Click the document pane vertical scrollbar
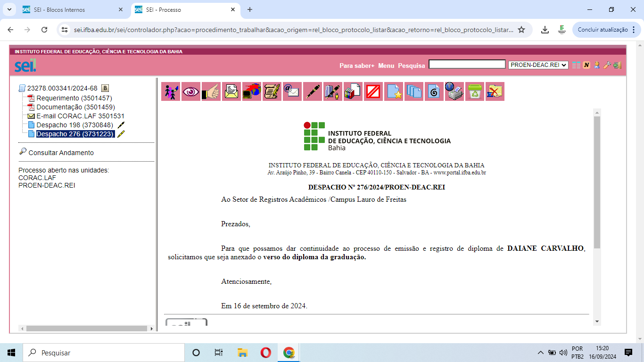644x362 pixels. point(597,183)
